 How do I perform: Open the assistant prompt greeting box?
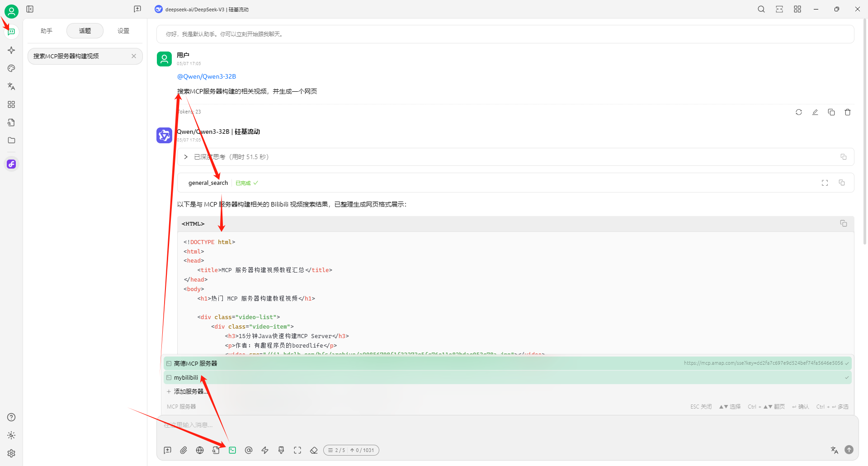505,34
